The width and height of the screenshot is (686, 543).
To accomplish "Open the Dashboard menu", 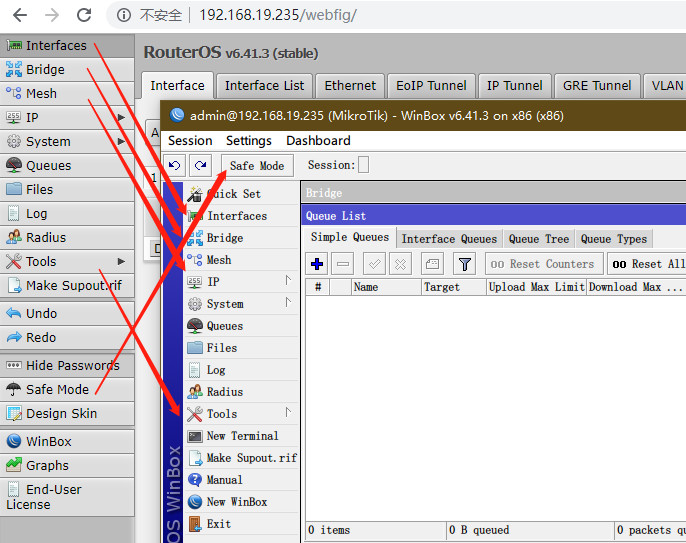I will coord(318,141).
